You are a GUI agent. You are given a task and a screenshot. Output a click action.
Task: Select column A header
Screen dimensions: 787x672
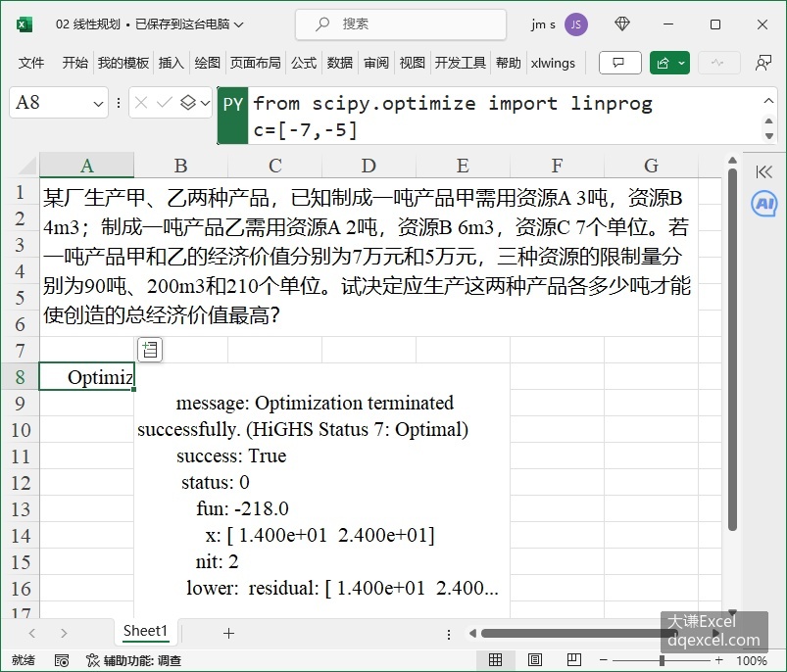pyautogui.click(x=87, y=166)
